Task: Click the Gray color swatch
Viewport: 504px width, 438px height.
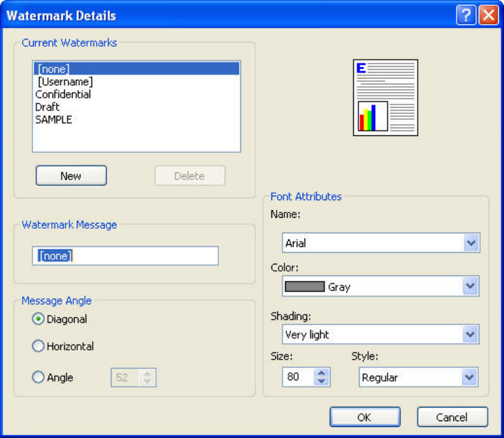Action: coord(304,286)
